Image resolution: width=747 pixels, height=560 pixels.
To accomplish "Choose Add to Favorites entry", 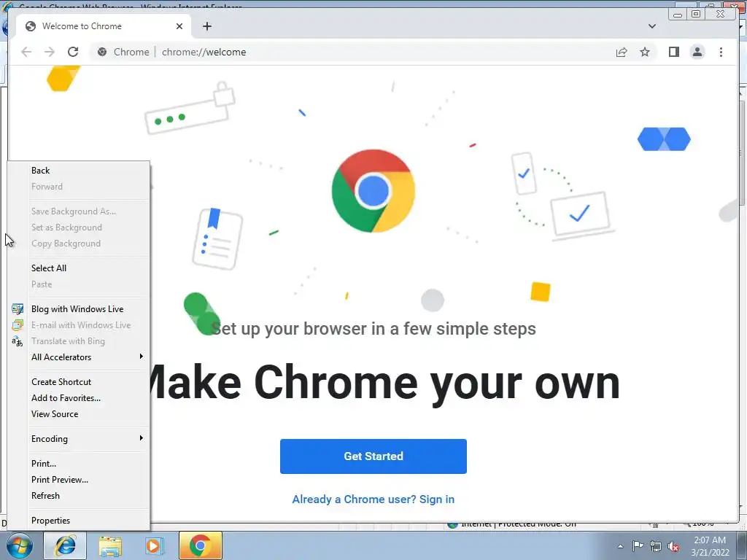I will pos(78,398).
